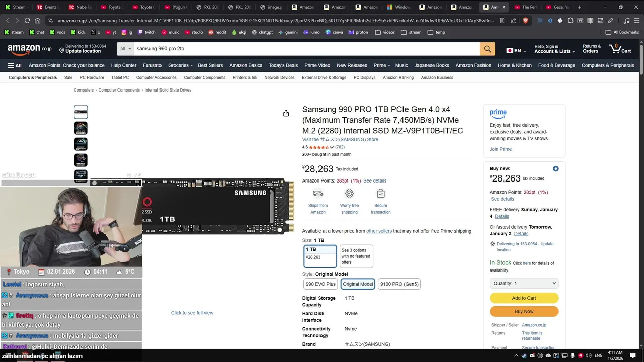The height and width of the screenshot is (362, 644).
Task: Open Today's Deals nav item
Action: point(283,65)
